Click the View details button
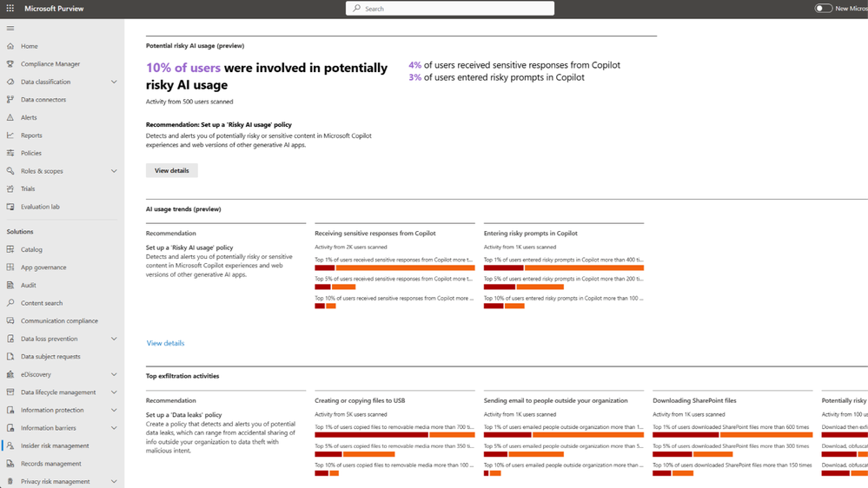Screen dimensions: 868x488 pos(171,171)
